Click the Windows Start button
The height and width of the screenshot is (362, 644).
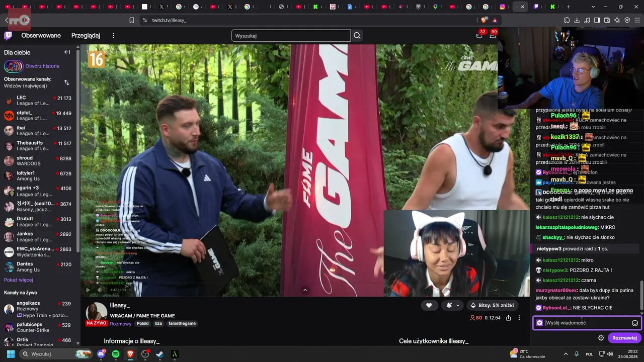pyautogui.click(x=11, y=354)
